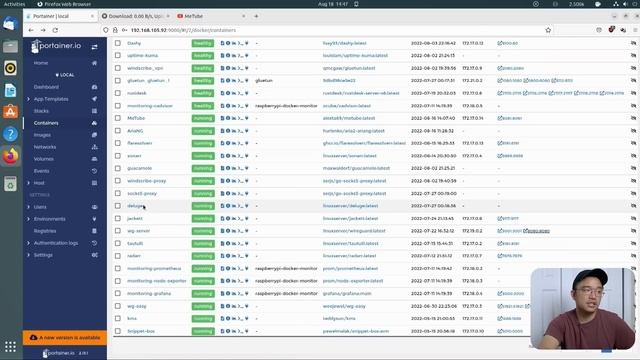Open Networks in sidebar menu

click(45, 147)
